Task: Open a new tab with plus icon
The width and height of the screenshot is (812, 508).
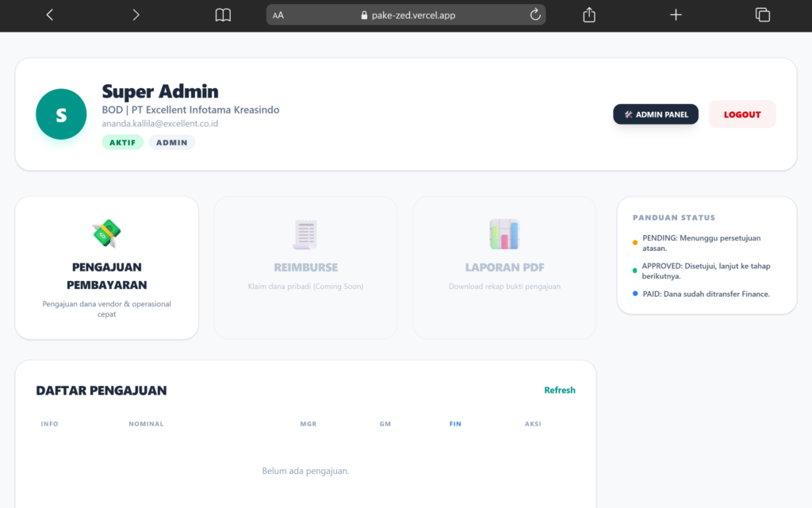Action: point(676,15)
